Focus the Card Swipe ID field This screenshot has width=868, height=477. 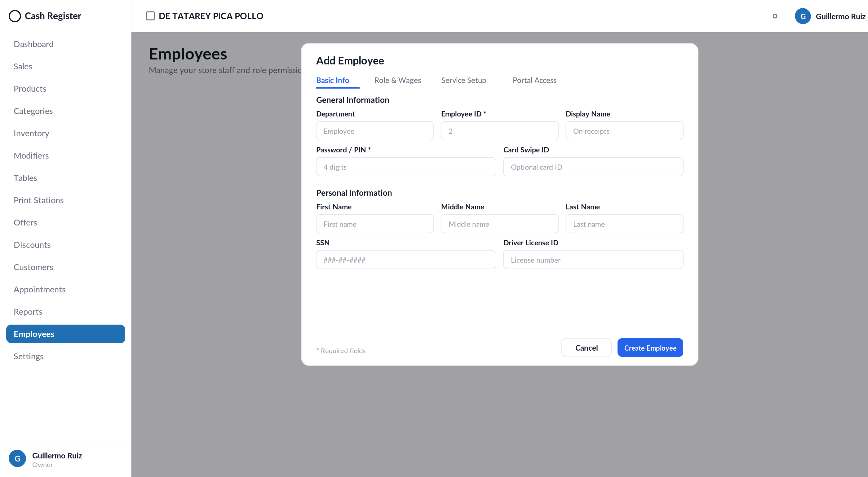click(593, 167)
